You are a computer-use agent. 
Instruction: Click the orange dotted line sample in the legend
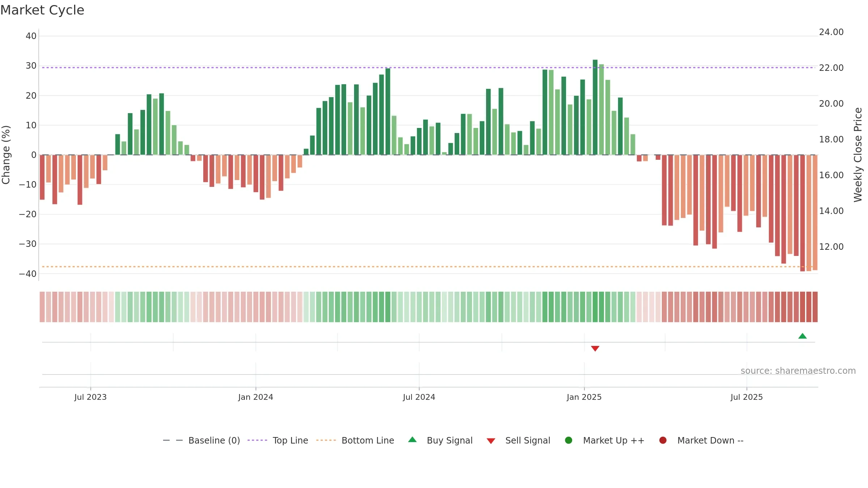coord(326,440)
